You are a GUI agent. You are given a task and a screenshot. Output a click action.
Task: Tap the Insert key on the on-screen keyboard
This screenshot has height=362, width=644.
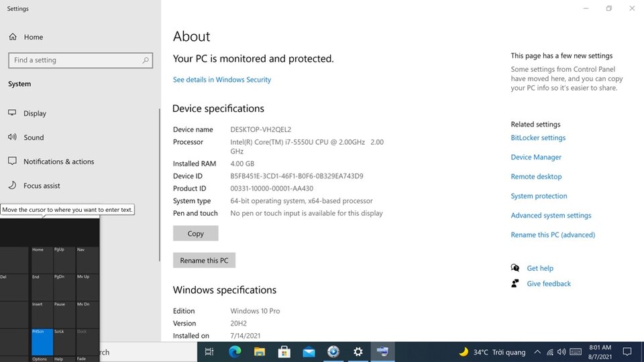tap(42, 314)
